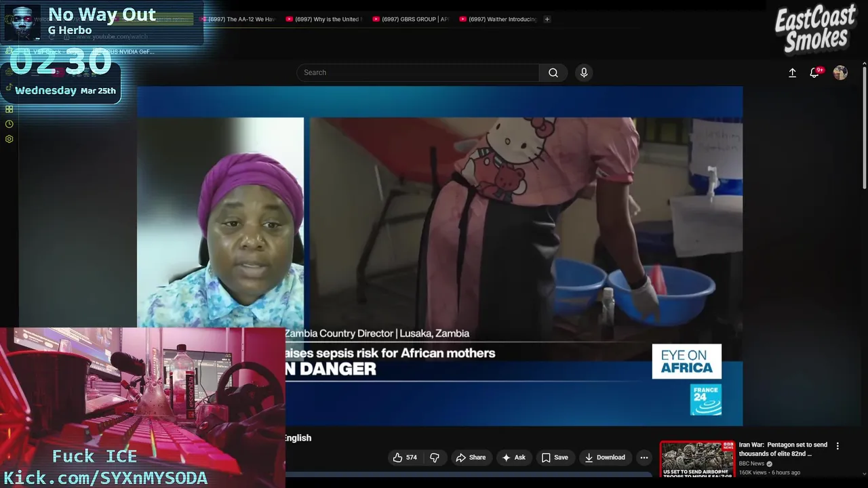Dislike the video

click(435, 457)
